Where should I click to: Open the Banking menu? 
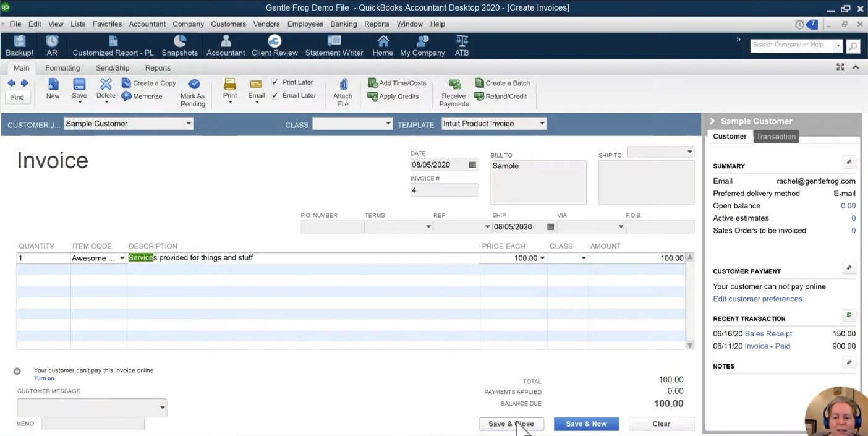(343, 24)
